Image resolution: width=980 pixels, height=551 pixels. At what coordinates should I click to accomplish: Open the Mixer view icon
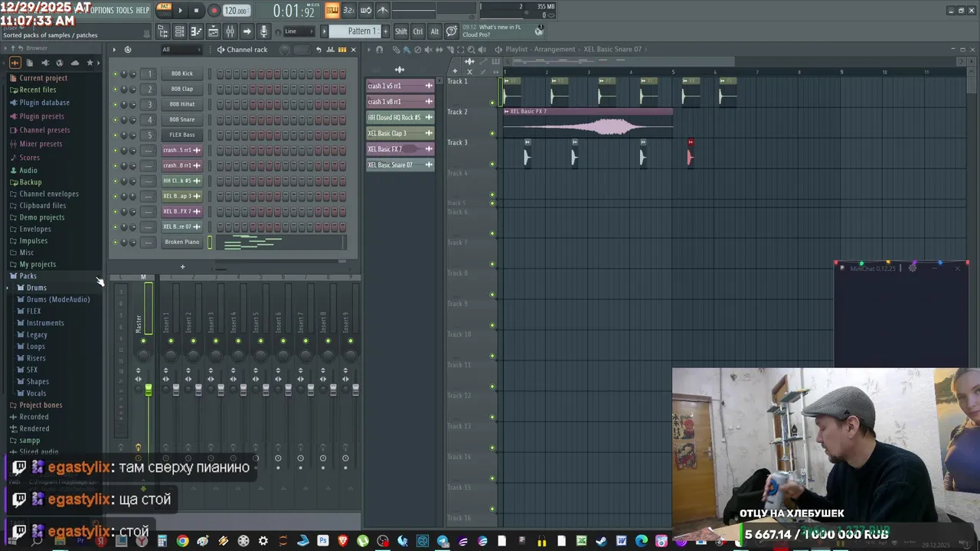coord(230,31)
